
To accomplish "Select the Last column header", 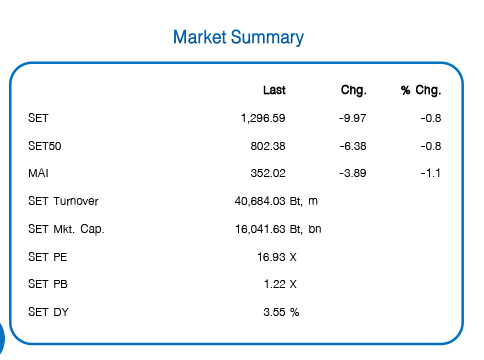I will click(x=274, y=90).
